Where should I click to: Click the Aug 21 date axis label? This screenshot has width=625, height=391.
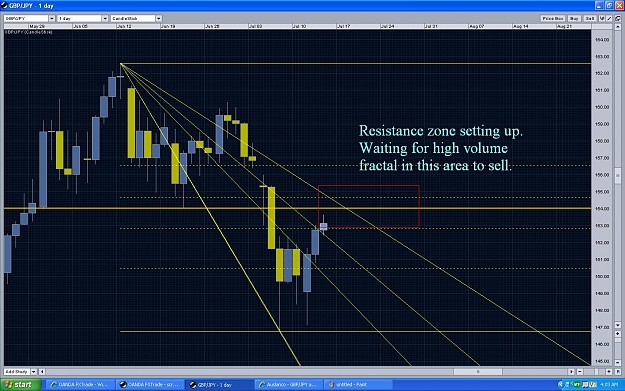564,26
